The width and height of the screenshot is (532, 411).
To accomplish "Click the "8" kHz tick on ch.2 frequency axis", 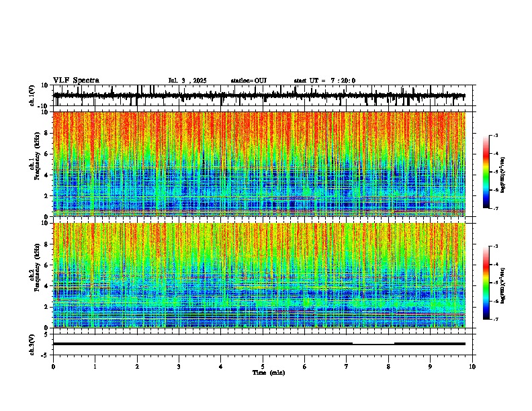I will [x=47, y=244].
